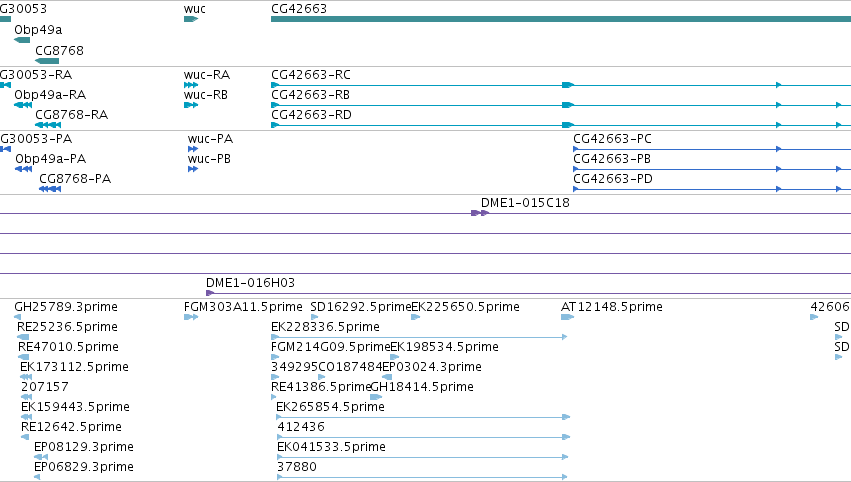The width and height of the screenshot is (851, 482).
Task: Click the CG42663-PB protein label
Action: tap(612, 158)
